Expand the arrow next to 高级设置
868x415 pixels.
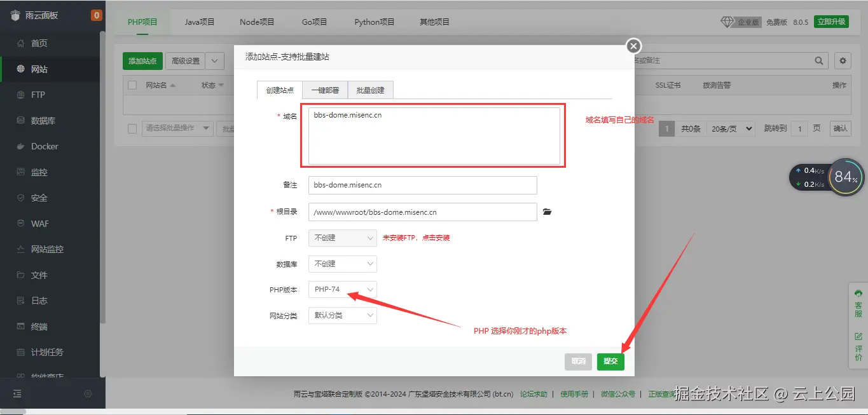point(215,61)
